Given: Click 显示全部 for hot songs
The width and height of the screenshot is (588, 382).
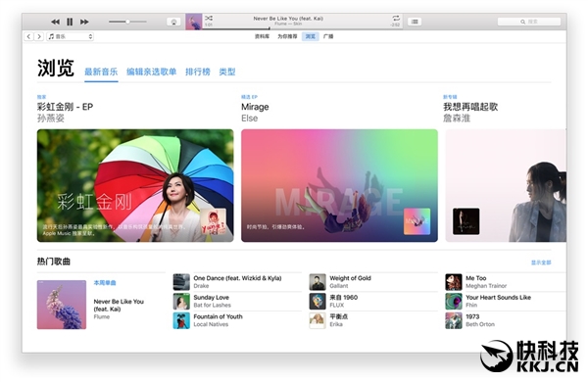Looking at the screenshot, I should coord(541,263).
